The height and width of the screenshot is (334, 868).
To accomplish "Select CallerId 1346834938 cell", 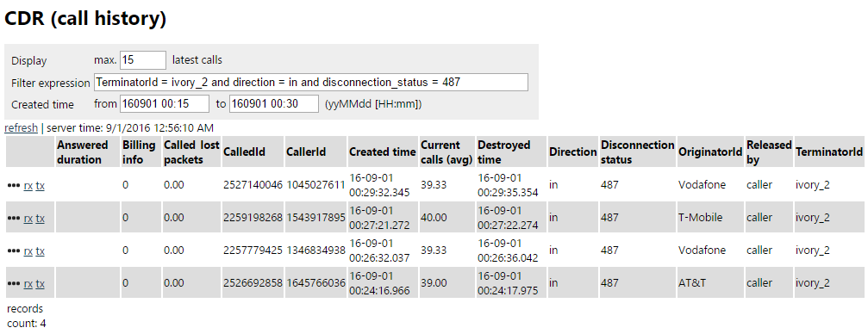I will tap(315, 250).
